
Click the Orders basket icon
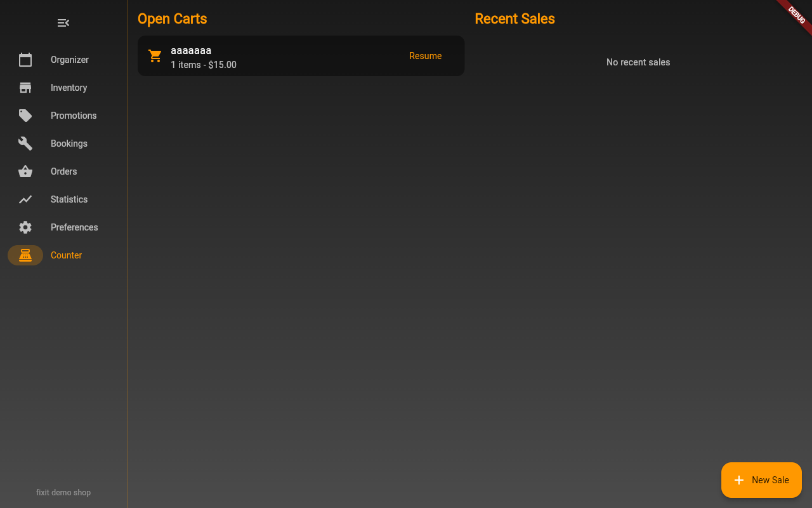tap(25, 171)
